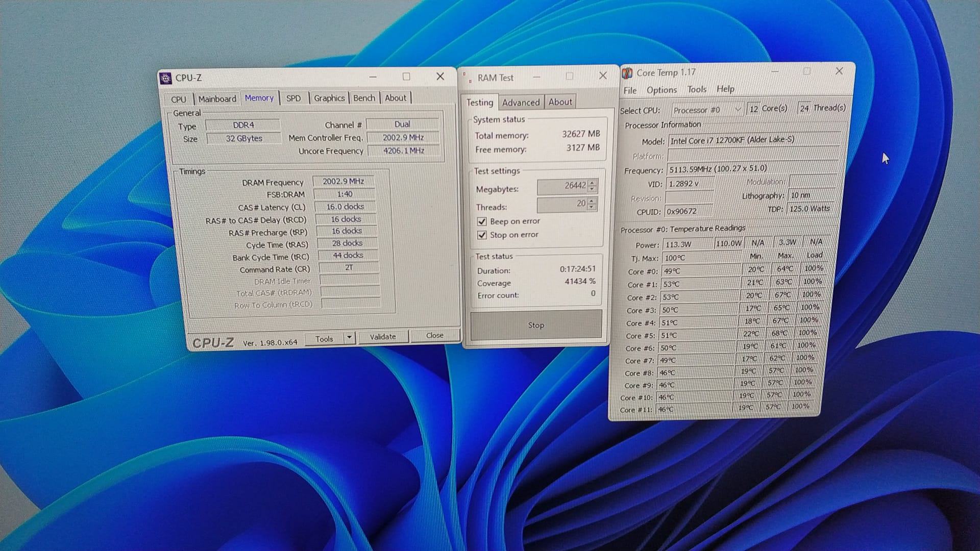The height and width of the screenshot is (551, 980).
Task: Click the Command Rate value 2T
Action: click(349, 268)
